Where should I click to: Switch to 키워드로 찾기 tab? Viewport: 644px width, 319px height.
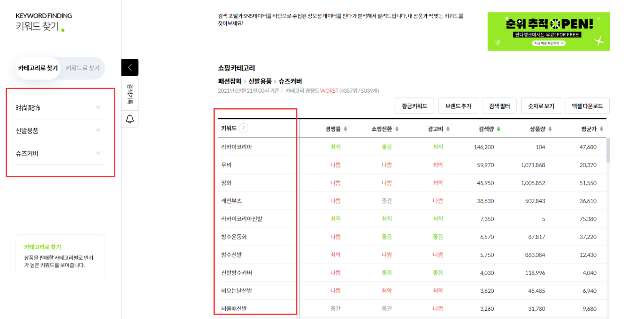click(82, 68)
